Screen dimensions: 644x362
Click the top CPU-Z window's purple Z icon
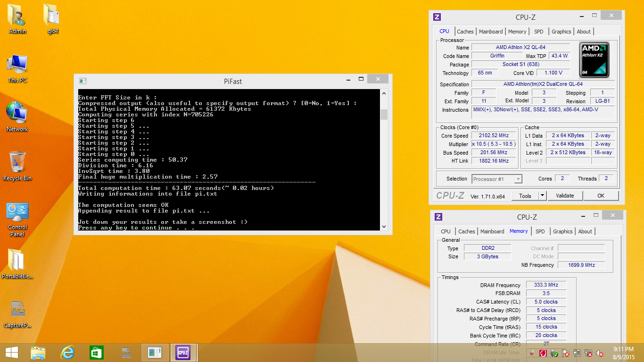pyautogui.click(x=437, y=17)
